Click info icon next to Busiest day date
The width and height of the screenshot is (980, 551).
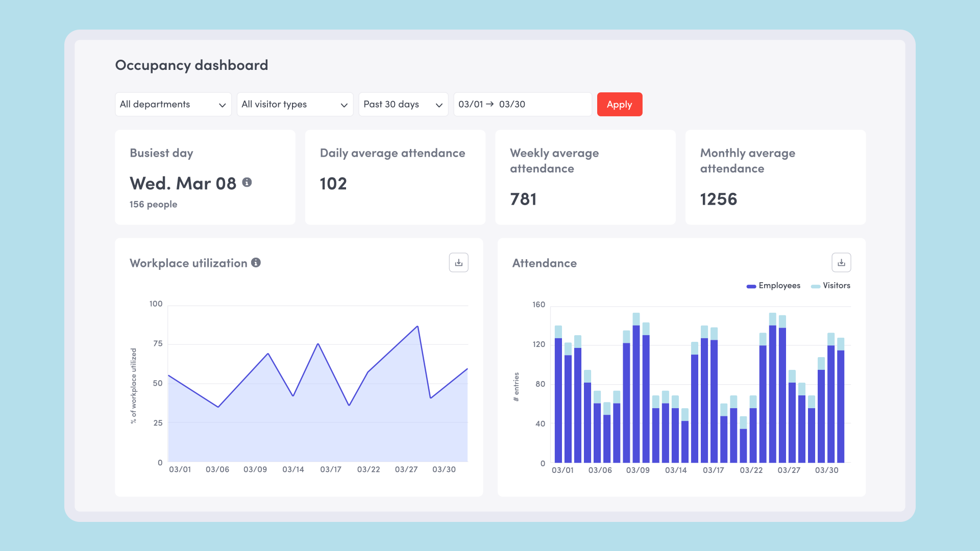coord(247,182)
